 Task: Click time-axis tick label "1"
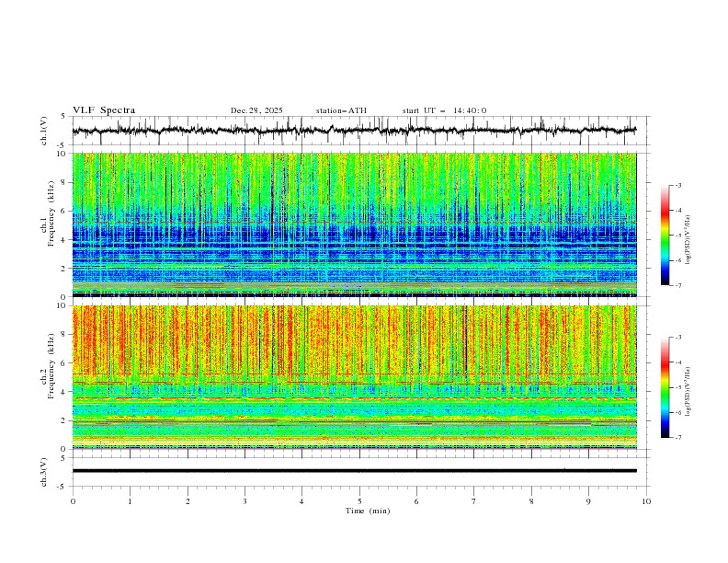pos(131,501)
